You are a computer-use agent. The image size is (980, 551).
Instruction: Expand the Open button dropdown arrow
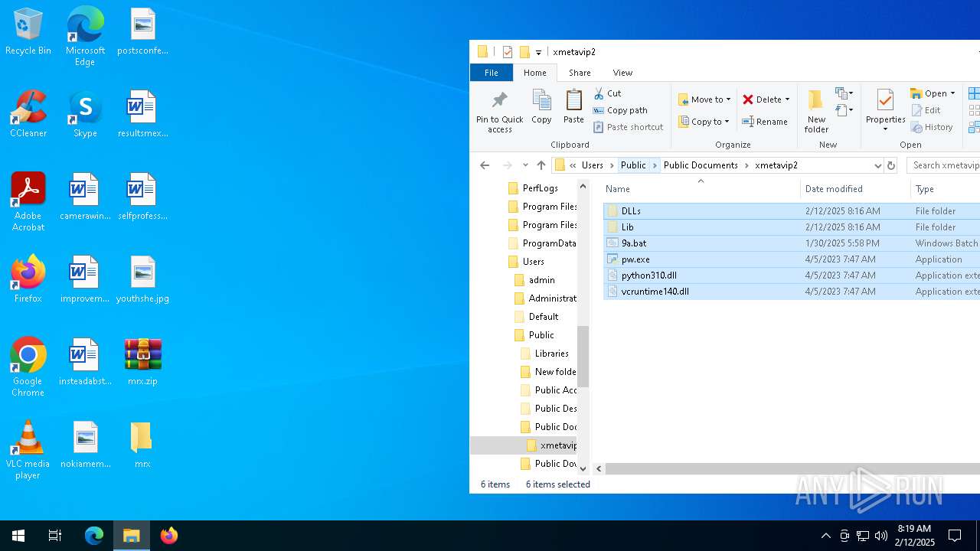[952, 93]
